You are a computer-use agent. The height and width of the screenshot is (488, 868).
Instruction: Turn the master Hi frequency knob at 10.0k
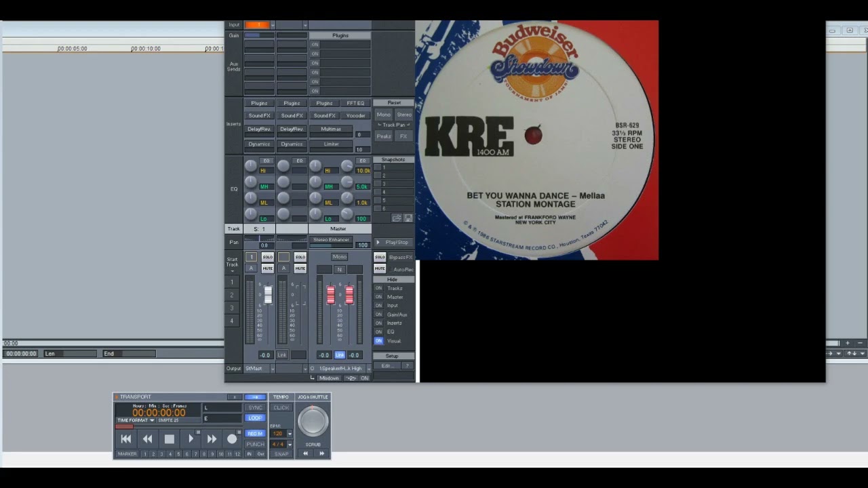pyautogui.click(x=347, y=166)
